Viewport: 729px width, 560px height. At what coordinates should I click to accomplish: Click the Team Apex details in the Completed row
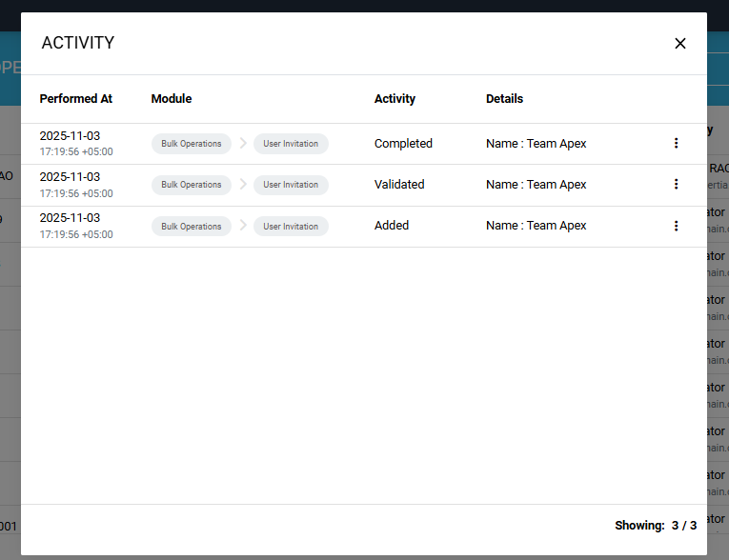pyautogui.click(x=536, y=144)
